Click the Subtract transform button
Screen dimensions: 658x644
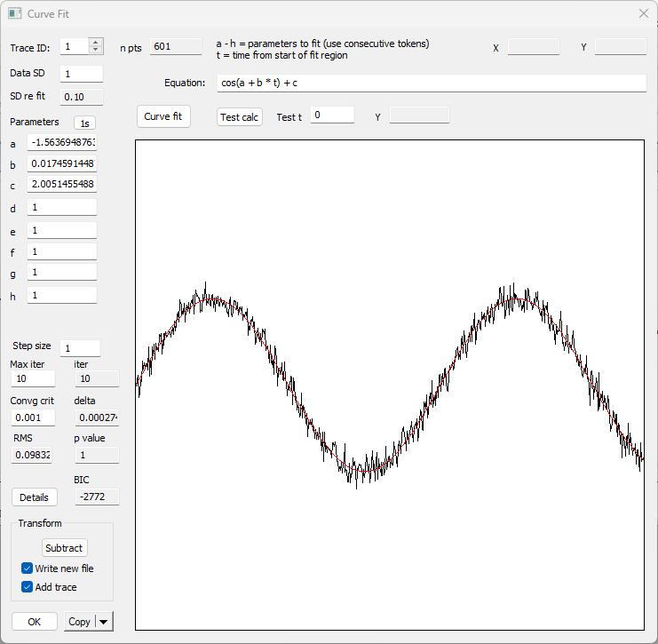point(64,548)
